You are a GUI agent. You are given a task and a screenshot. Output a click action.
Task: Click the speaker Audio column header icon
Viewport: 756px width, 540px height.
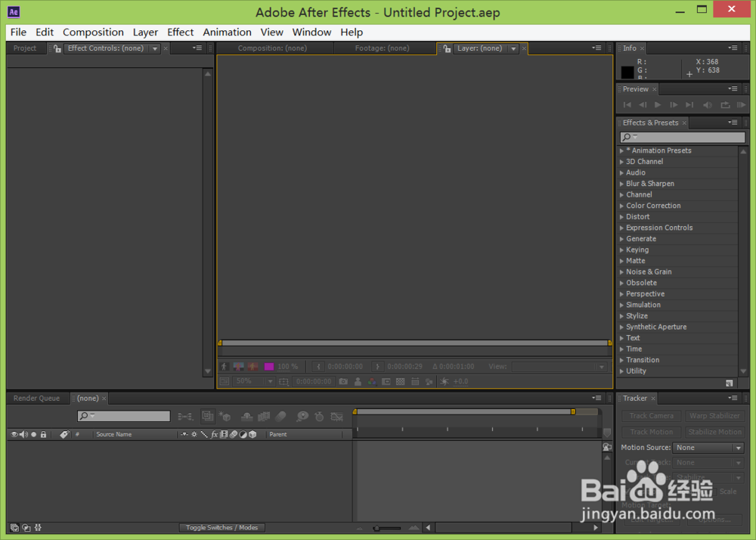[x=23, y=434]
